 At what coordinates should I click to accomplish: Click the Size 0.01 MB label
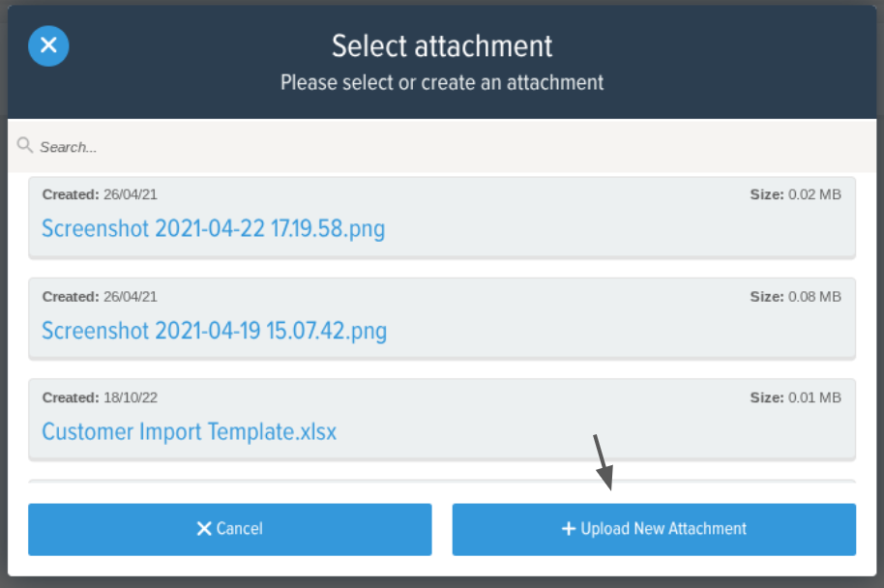click(795, 397)
